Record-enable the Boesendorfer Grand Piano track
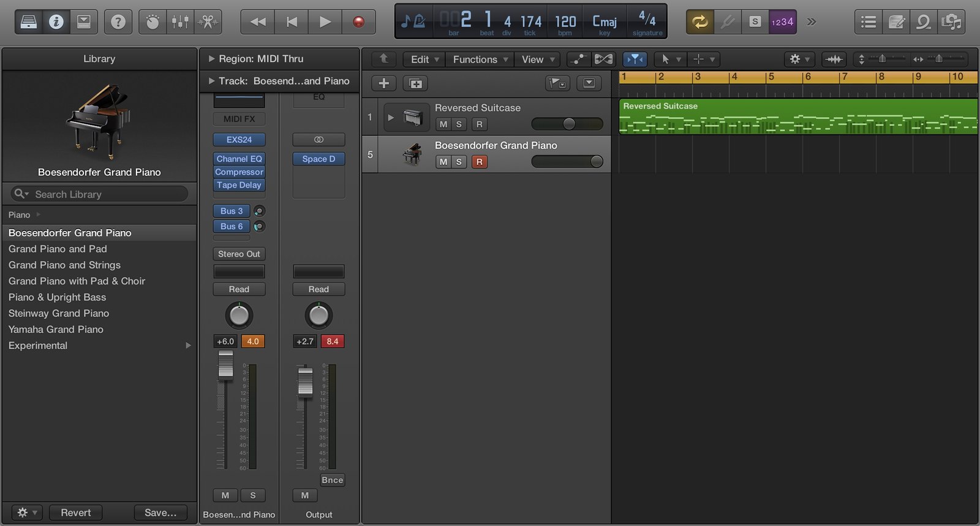 (x=480, y=162)
